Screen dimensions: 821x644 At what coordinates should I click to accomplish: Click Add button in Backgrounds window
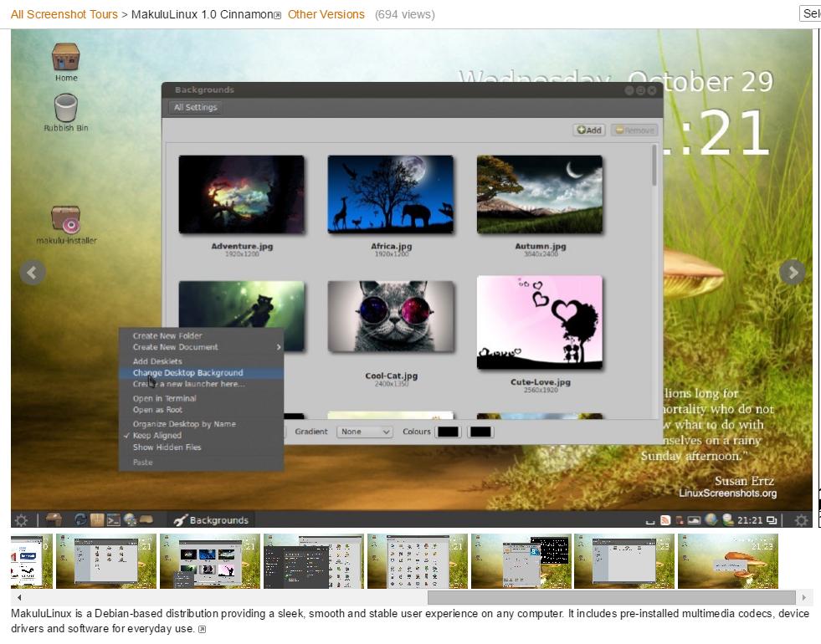589,130
